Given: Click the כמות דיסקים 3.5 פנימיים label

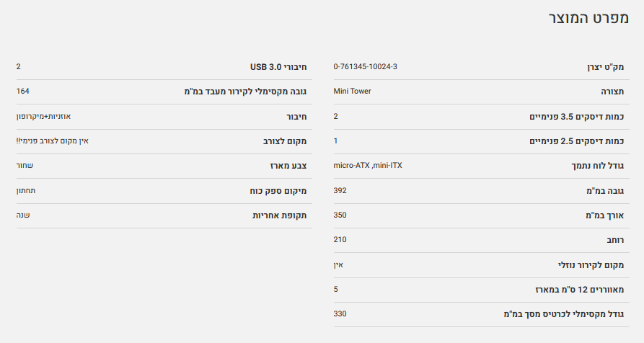Looking at the screenshot, I should (x=577, y=117).
